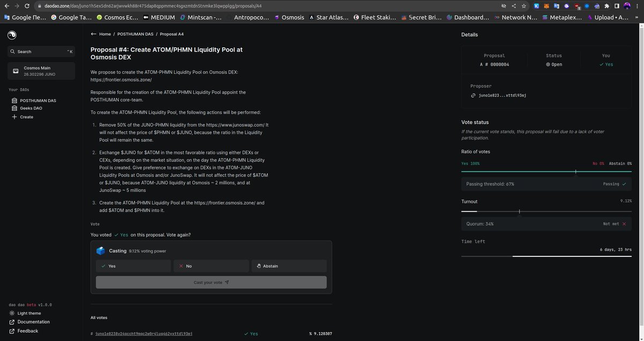Select the Cosmos Main wallet card
The image size is (644, 341).
(41, 71)
